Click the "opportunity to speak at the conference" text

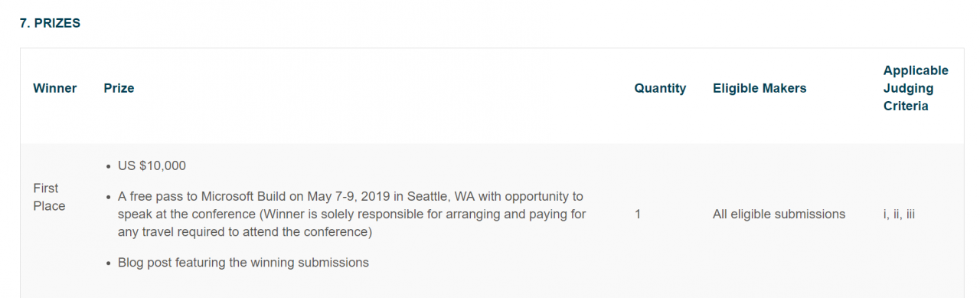pos(351,205)
